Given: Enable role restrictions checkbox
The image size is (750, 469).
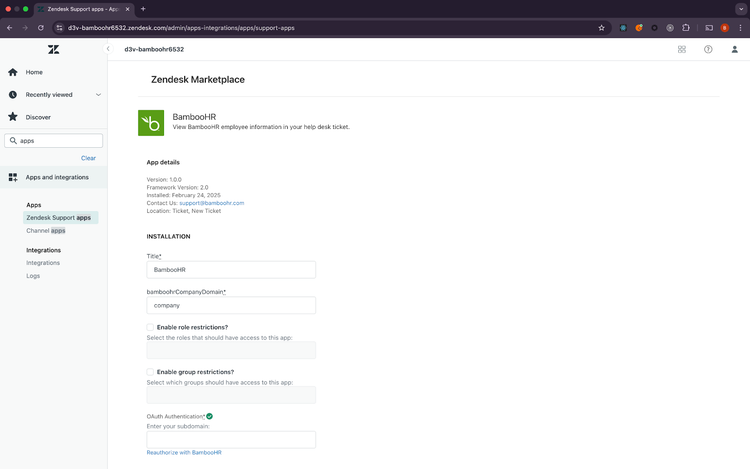Looking at the screenshot, I should 150,327.
